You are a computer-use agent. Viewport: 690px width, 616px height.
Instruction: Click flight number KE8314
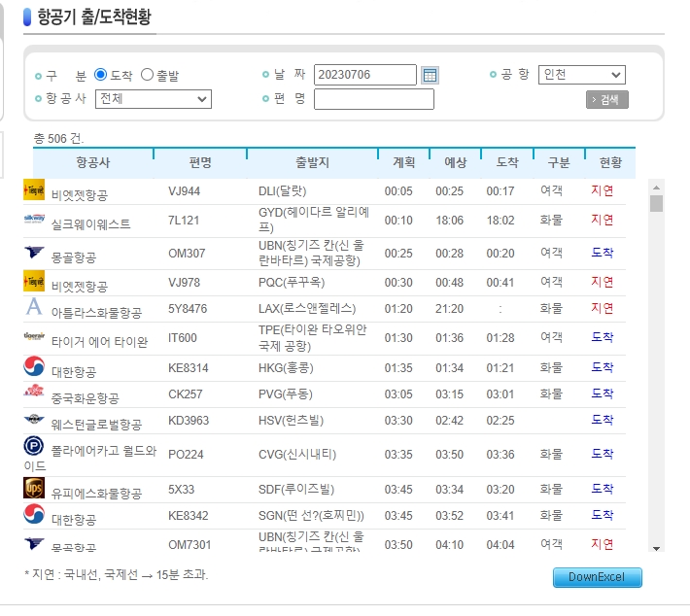pos(189,368)
